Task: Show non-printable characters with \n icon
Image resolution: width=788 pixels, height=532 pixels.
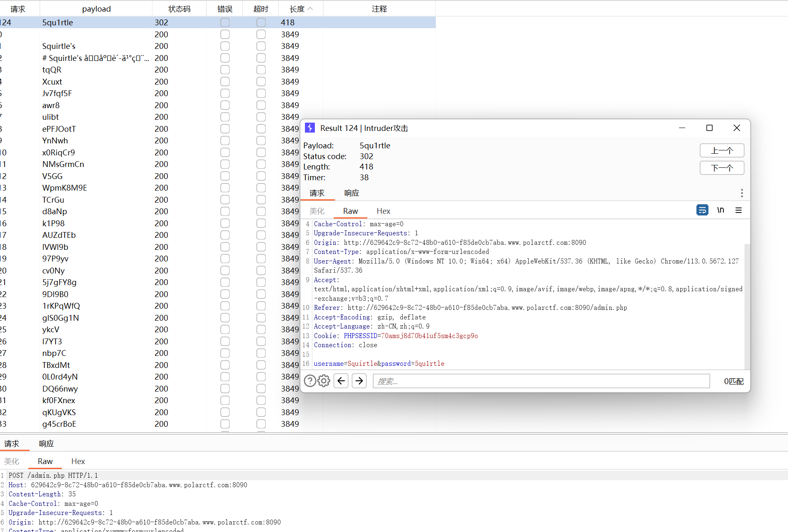Action: 720,210
